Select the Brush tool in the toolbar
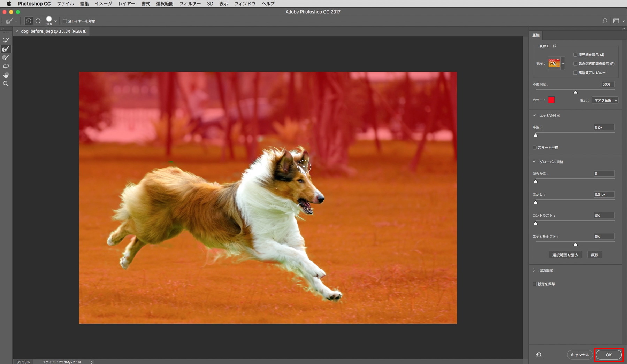The width and height of the screenshot is (627, 364). point(6,58)
